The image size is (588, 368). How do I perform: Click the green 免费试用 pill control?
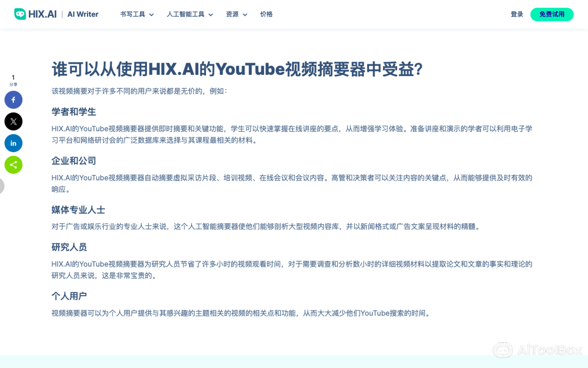click(551, 14)
